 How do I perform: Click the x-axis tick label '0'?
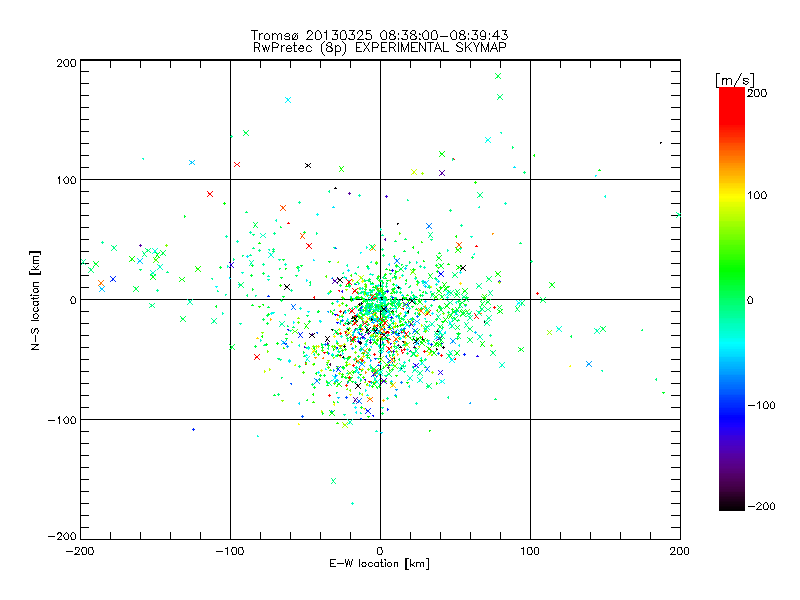[380, 551]
